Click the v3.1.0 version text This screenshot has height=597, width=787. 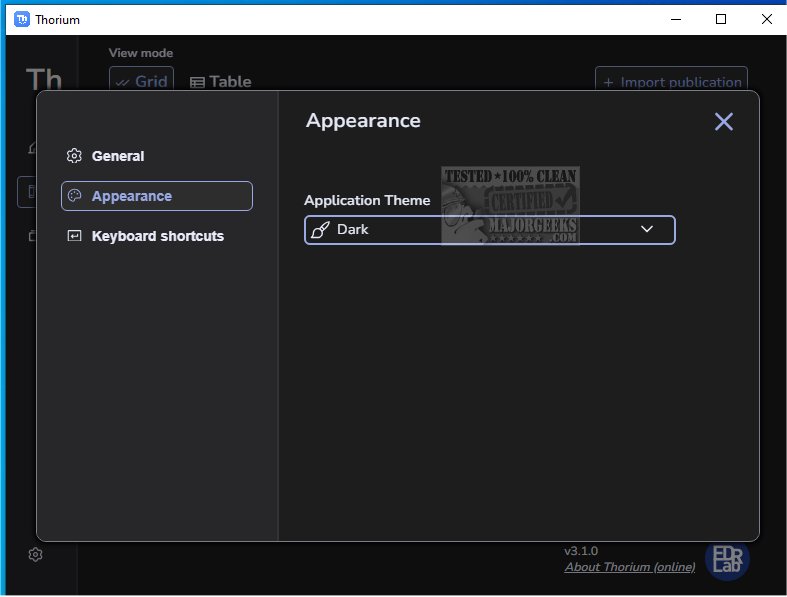[581, 551]
